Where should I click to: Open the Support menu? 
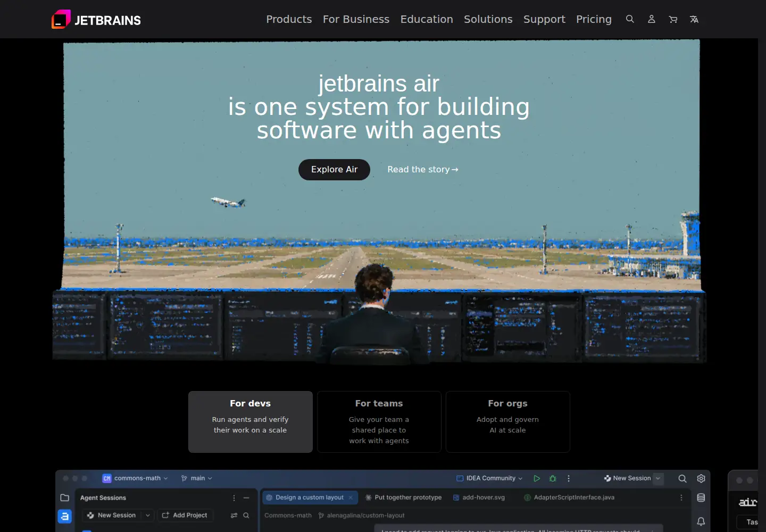544,19
